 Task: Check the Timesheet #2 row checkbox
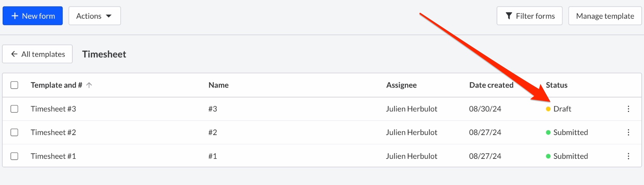(14, 132)
